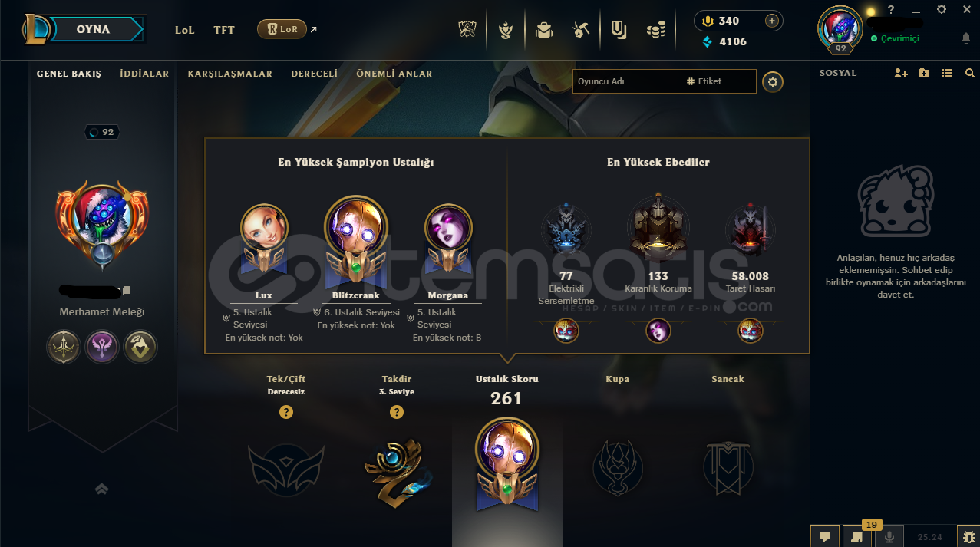Open the Loot crafting hammer icon
The image size is (980, 547).
click(x=581, y=30)
